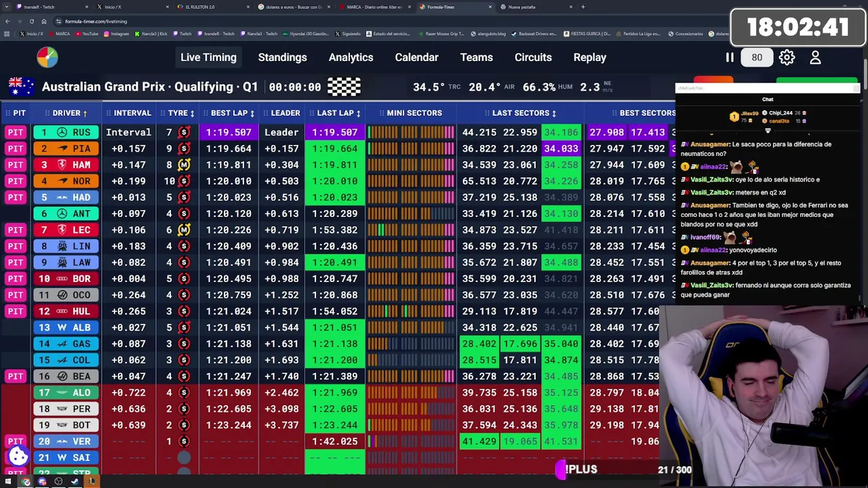This screenshot has height=488, width=868.
Task: Click the 34.5° track temperature value
Action: coord(429,87)
